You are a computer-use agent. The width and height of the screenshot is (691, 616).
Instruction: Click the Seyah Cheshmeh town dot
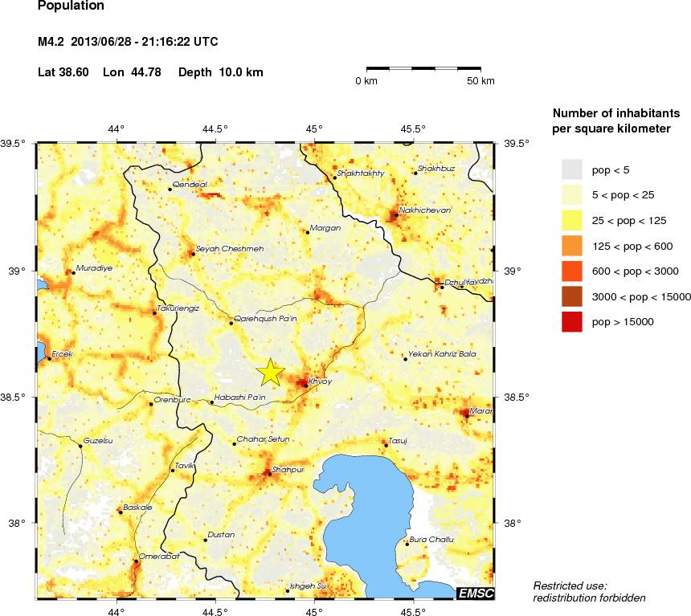coord(194,253)
